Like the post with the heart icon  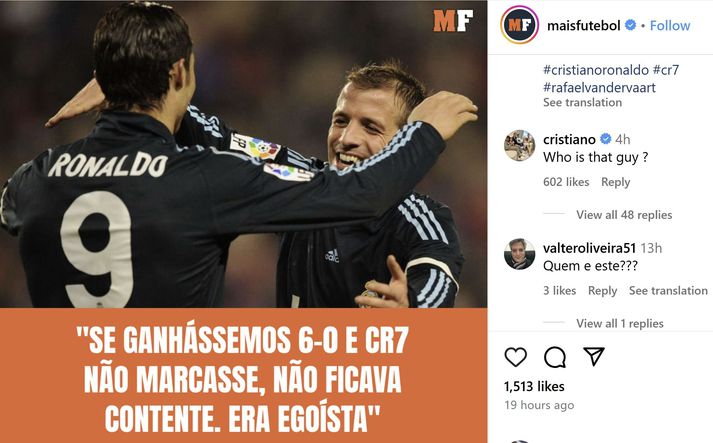516,357
